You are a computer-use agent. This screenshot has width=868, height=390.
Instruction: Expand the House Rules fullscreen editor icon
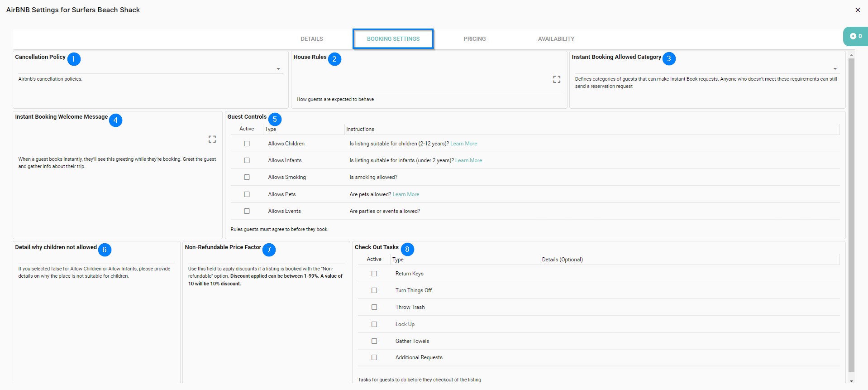(556, 79)
